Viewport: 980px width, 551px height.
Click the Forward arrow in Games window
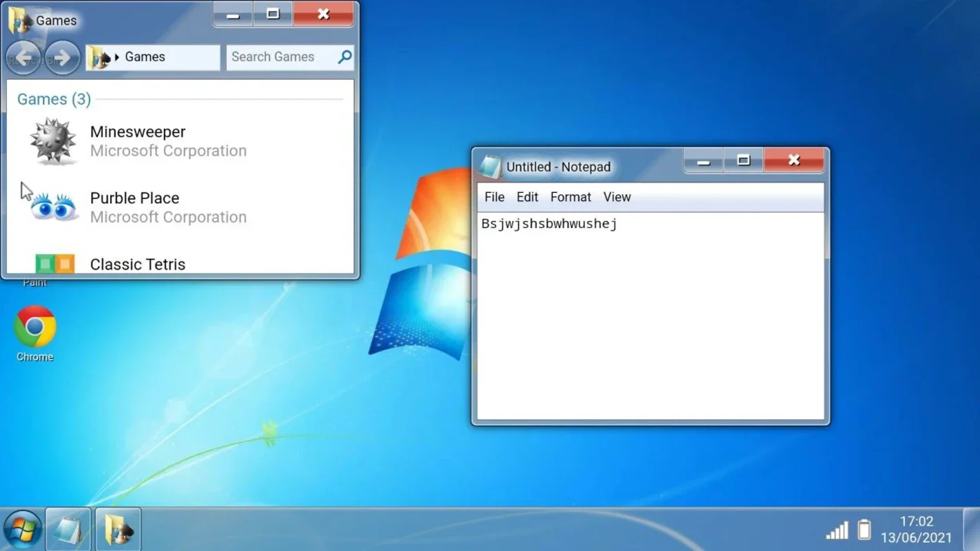pos(62,57)
